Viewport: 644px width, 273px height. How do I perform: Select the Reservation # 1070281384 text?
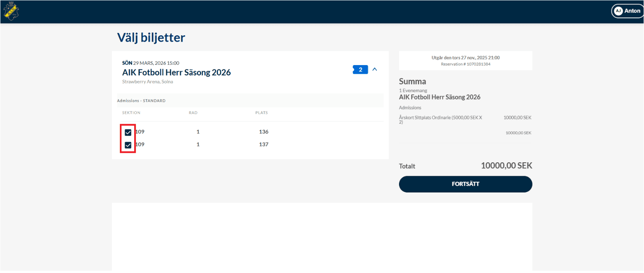tap(465, 64)
